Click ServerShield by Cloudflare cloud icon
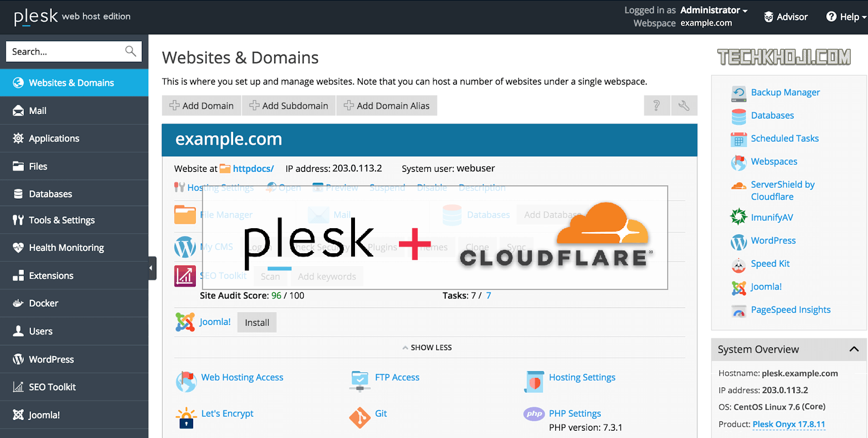This screenshot has width=868, height=438. (x=739, y=186)
